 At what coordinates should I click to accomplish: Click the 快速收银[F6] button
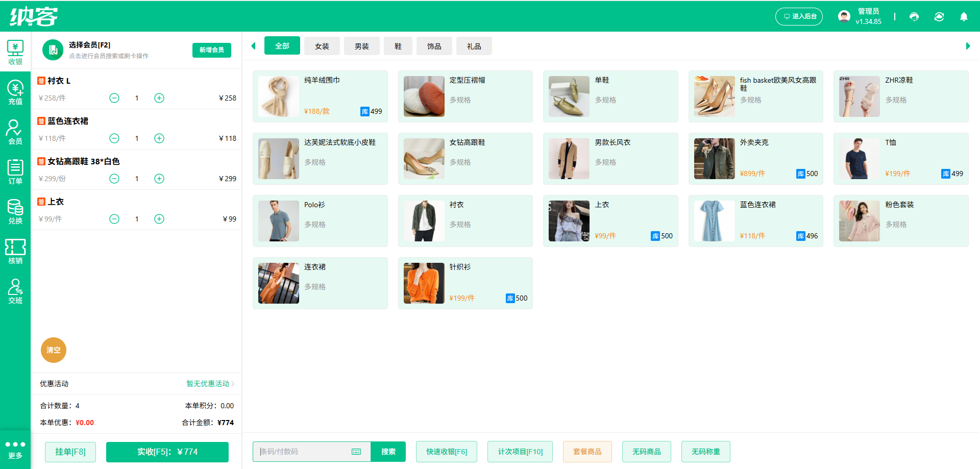click(x=447, y=452)
